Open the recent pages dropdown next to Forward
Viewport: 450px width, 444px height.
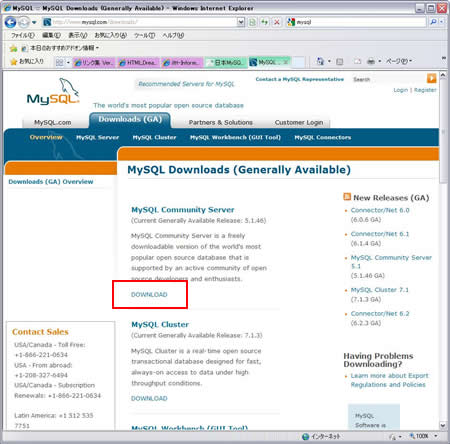[34, 23]
